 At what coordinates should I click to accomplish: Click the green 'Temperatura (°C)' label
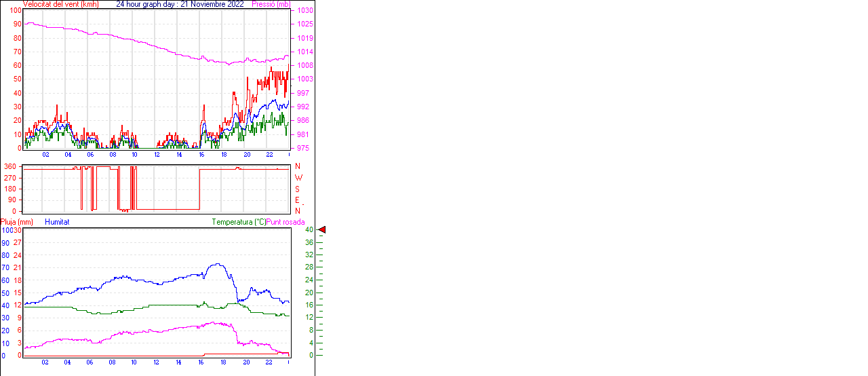(x=239, y=222)
